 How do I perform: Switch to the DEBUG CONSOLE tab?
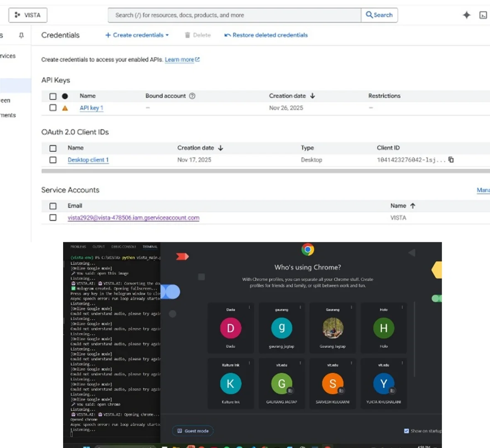coord(124,247)
